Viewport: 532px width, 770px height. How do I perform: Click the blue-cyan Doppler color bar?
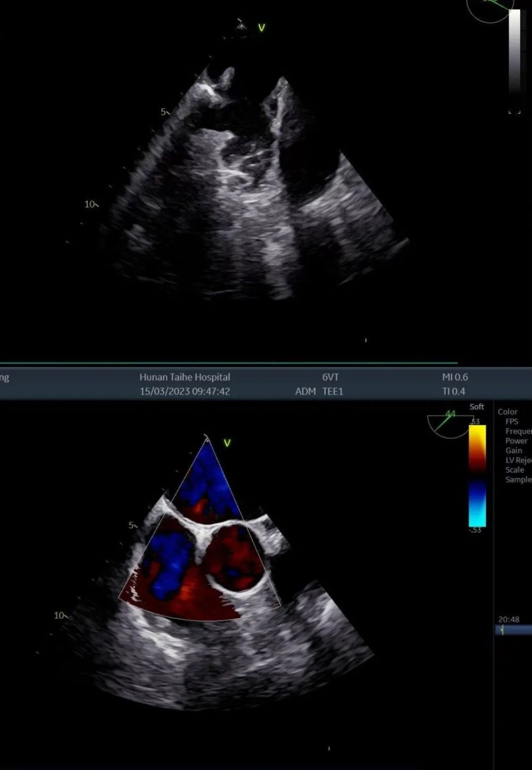point(477,503)
